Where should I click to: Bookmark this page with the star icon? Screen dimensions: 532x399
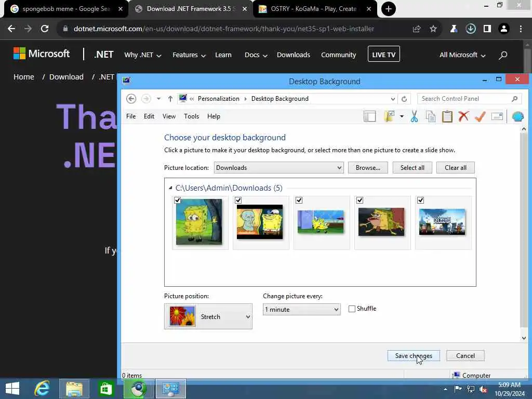coord(433,29)
